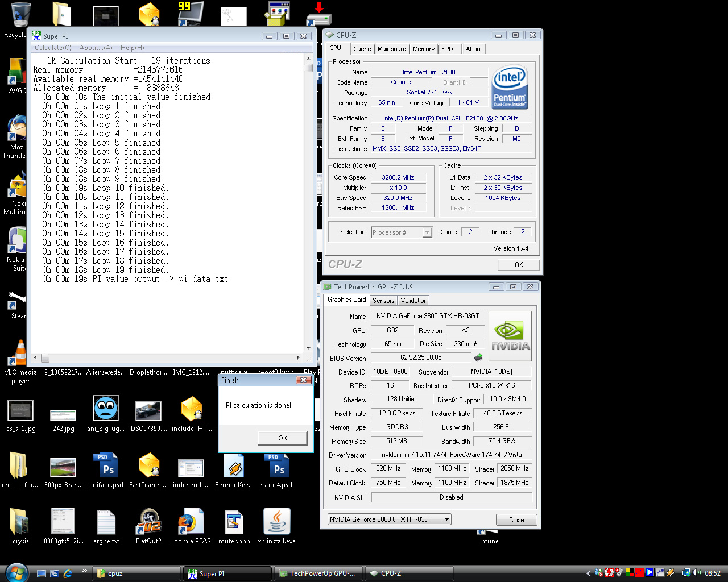The height and width of the screenshot is (582, 728).
Task: Switch to the Mainboard tab in CPU-Z
Action: click(392, 49)
